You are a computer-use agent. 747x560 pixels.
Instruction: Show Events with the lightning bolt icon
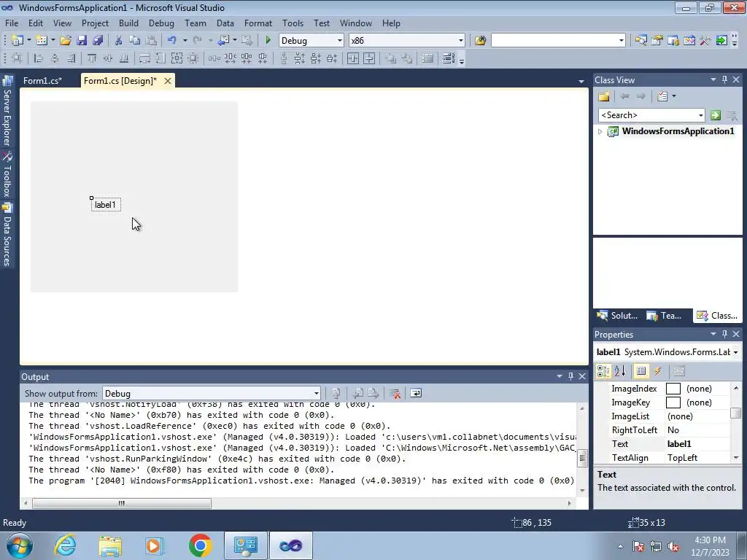click(657, 371)
